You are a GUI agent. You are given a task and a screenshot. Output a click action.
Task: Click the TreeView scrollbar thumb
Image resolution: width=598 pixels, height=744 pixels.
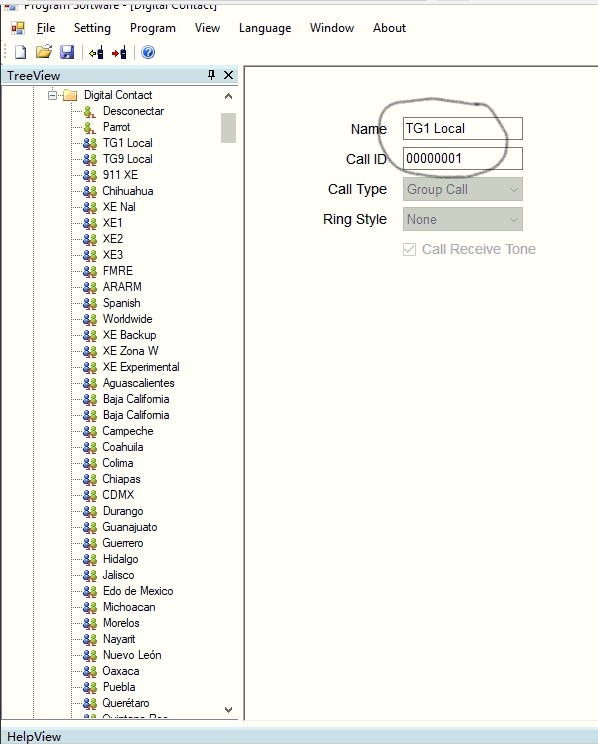click(228, 128)
